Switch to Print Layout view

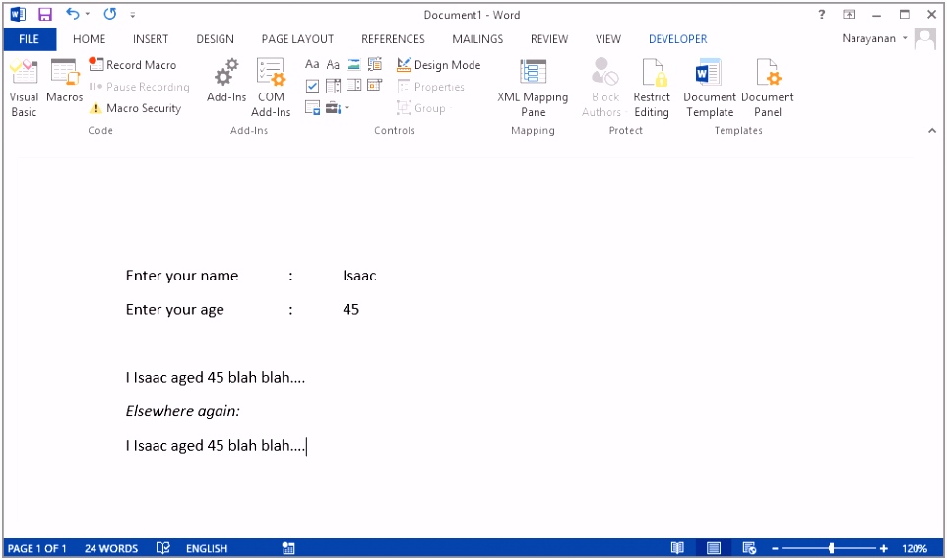pos(714,548)
